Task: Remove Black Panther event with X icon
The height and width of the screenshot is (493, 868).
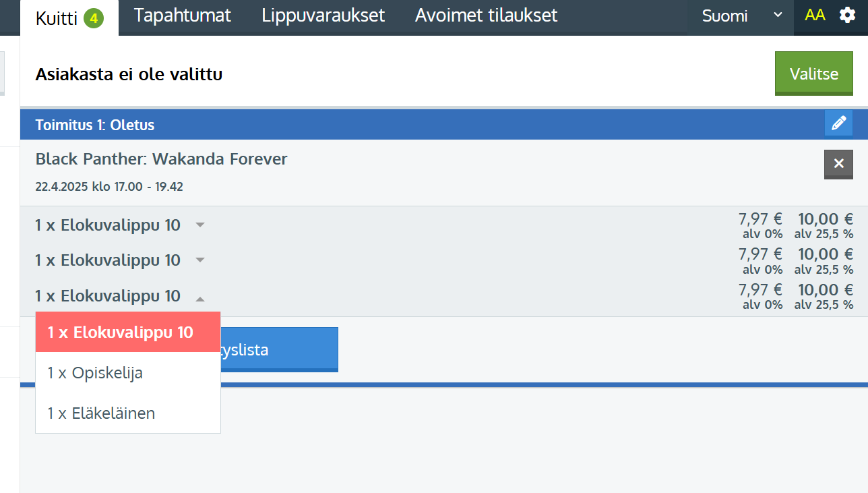Action: click(838, 164)
